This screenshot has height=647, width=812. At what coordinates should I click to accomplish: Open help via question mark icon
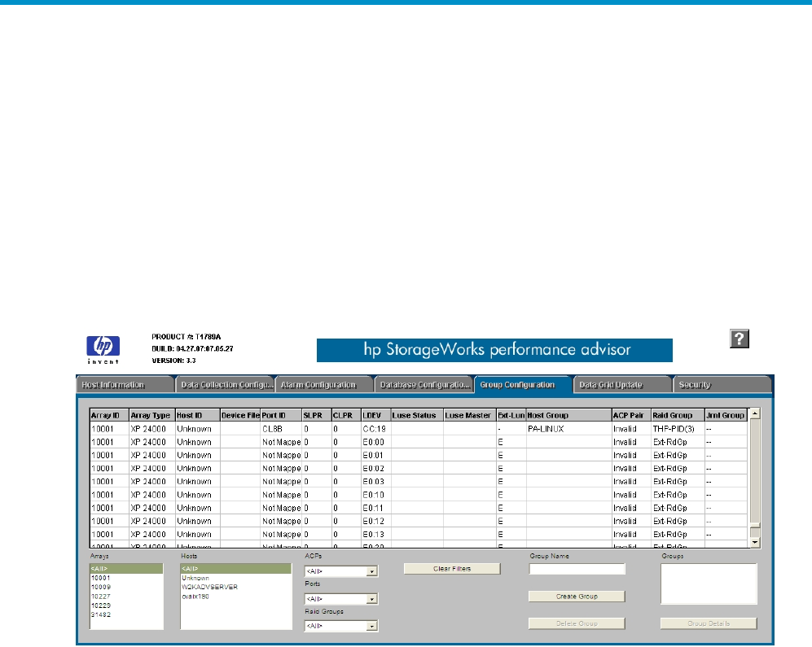(740, 339)
